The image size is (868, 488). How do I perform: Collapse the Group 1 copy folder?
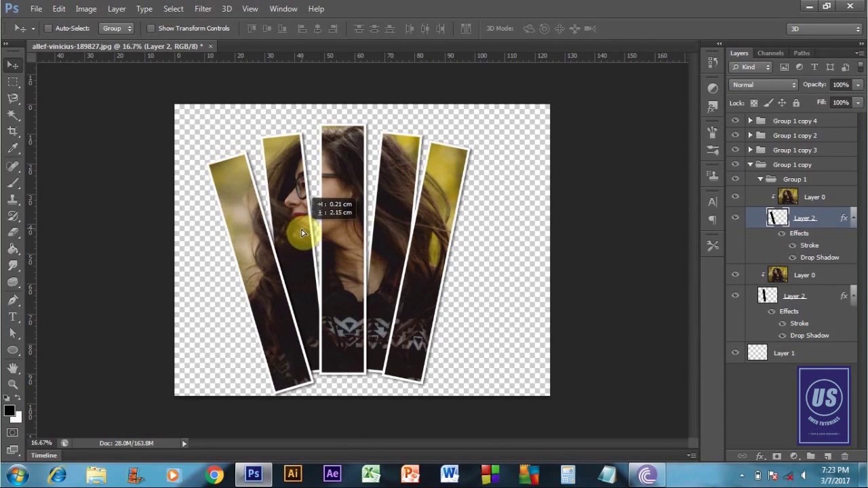751,165
